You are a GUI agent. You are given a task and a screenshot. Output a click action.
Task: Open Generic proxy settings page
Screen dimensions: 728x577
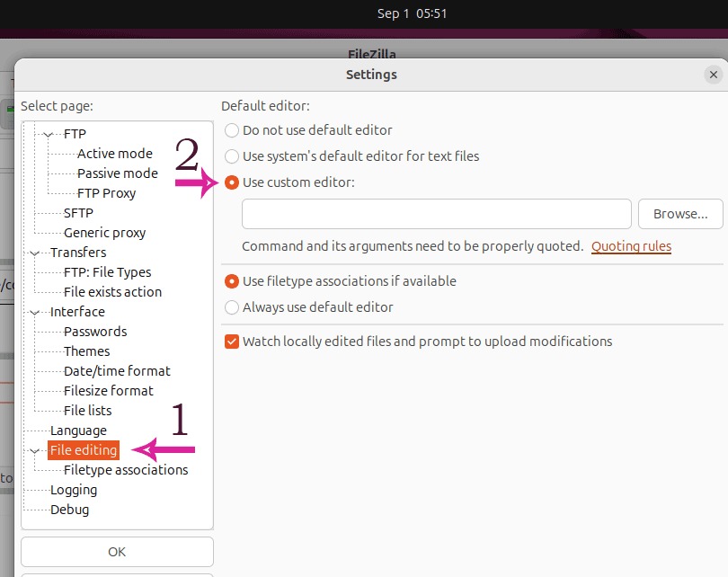coord(104,233)
